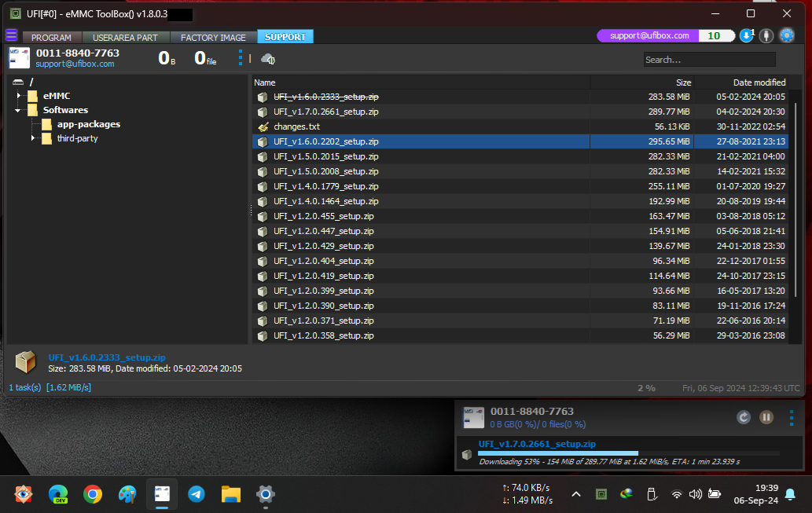Open the download panel three-dot menu
This screenshot has width=812, height=513.
(792, 418)
